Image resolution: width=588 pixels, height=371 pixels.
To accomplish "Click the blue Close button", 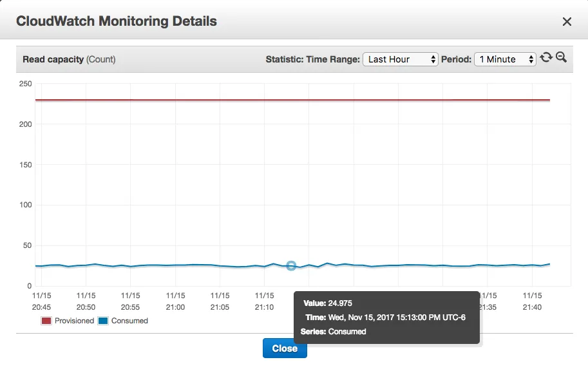I will pos(285,348).
